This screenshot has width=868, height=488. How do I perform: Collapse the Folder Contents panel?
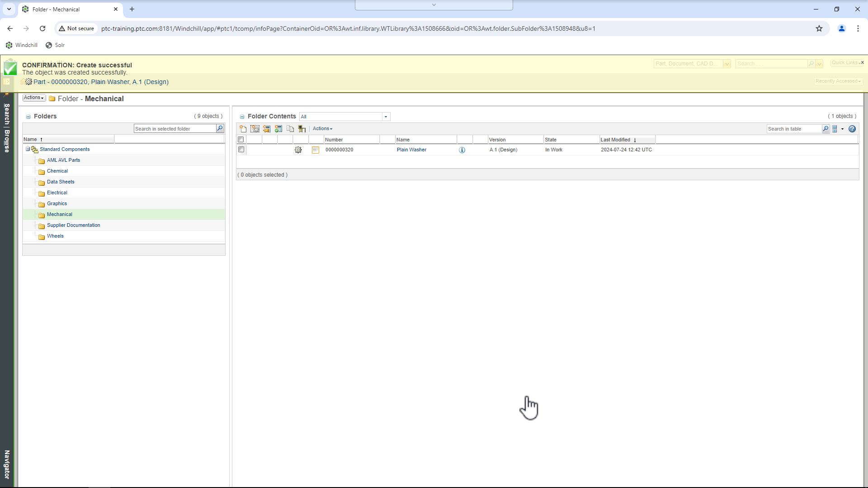pos(242,117)
